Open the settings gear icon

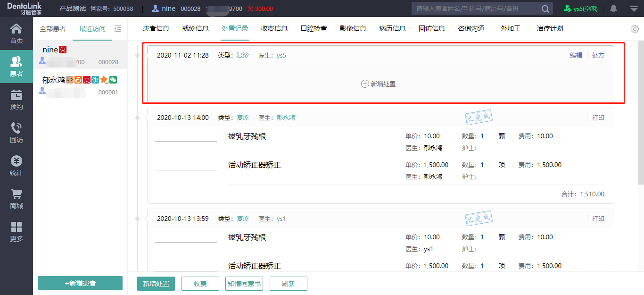(635, 29)
